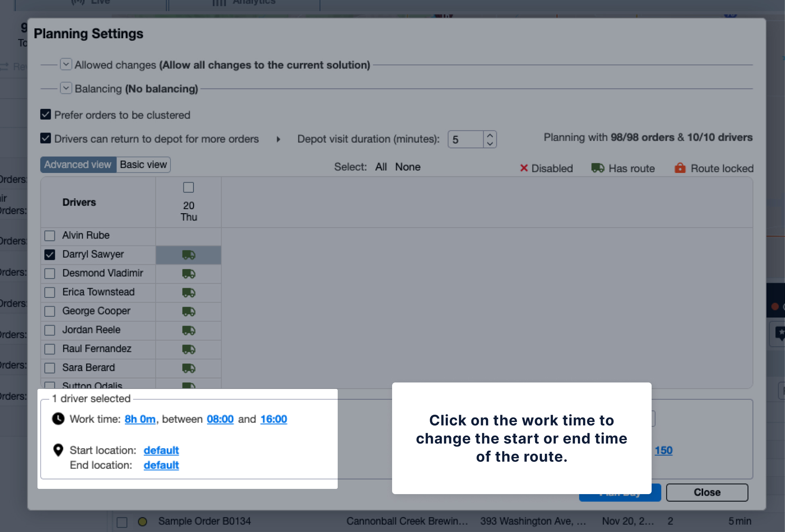The width and height of the screenshot is (785, 532).
Task: Click Sara Berard's route truck icon
Action: click(x=189, y=368)
